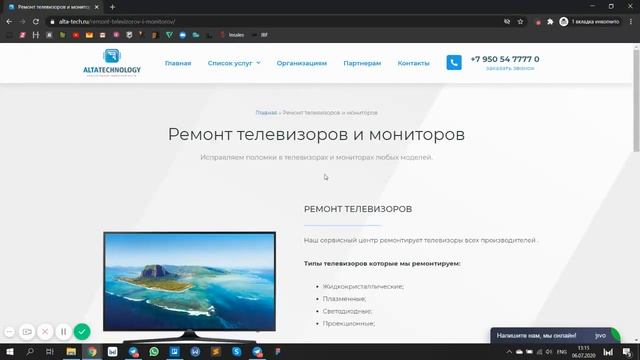Open the Организациям menu item
Screen dimensions: 640x360
click(x=302, y=63)
